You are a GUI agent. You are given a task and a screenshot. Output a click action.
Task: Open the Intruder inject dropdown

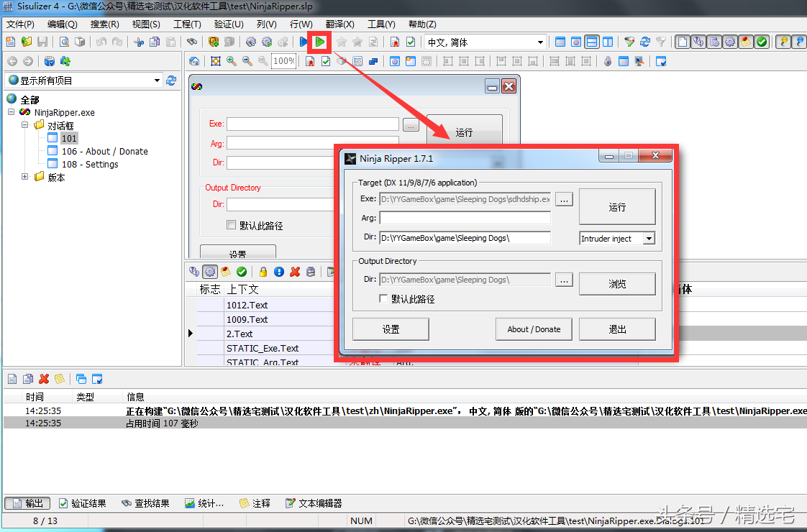point(649,238)
